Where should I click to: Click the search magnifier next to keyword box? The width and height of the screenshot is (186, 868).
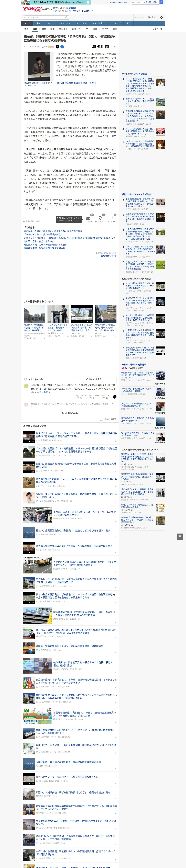(x=66, y=17)
